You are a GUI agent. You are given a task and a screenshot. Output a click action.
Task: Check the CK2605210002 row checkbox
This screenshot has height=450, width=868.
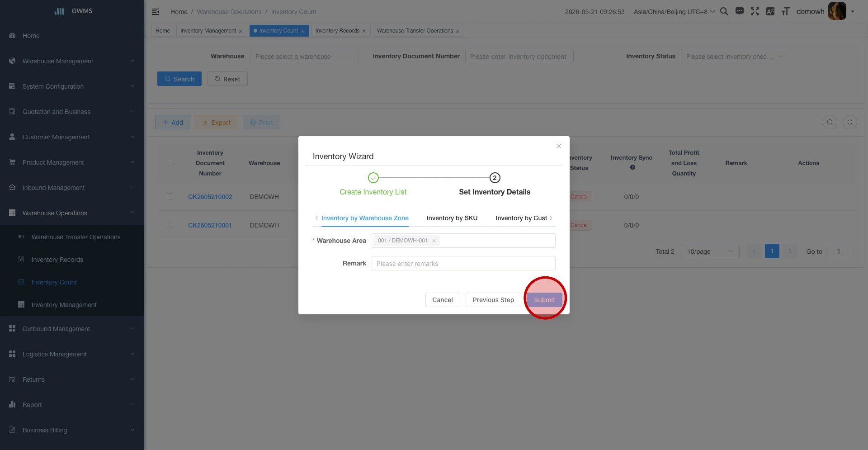(170, 196)
